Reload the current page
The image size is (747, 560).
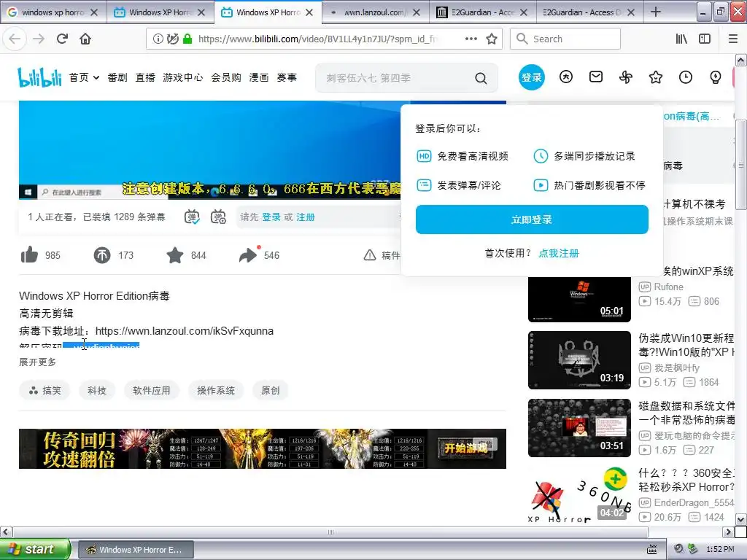point(62,39)
